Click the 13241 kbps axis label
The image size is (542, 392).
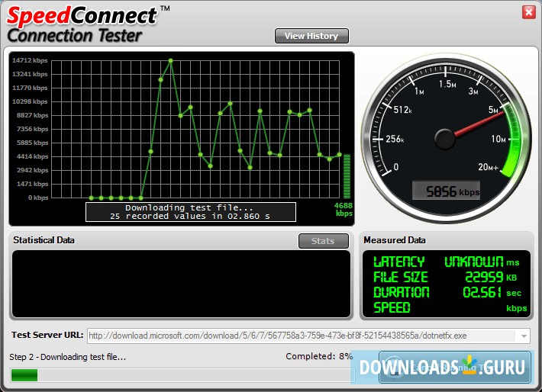[x=30, y=74]
